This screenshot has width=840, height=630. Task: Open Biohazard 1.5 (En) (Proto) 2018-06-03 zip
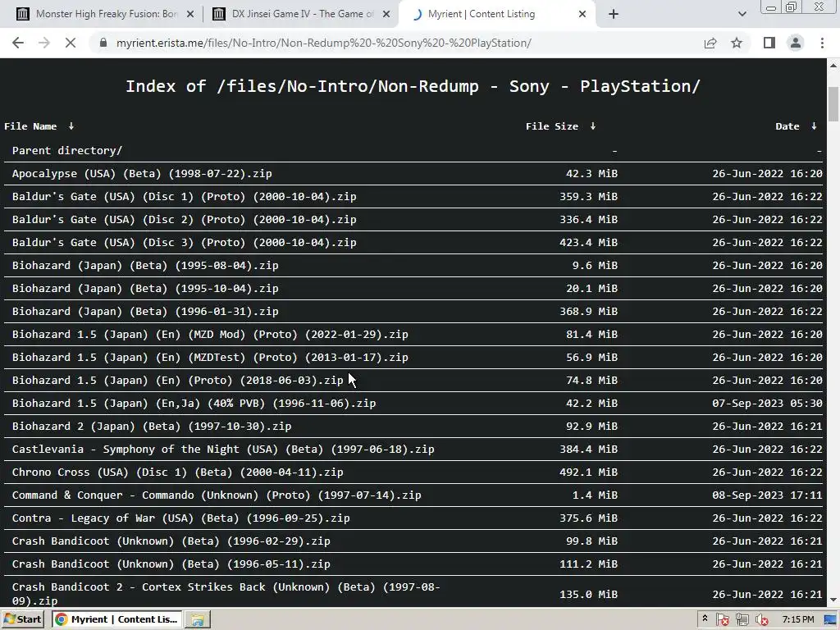(x=177, y=381)
